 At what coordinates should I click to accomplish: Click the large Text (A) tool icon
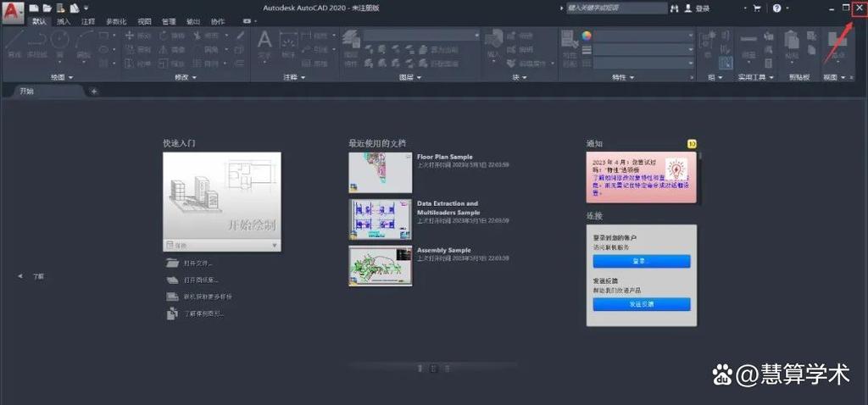264,42
